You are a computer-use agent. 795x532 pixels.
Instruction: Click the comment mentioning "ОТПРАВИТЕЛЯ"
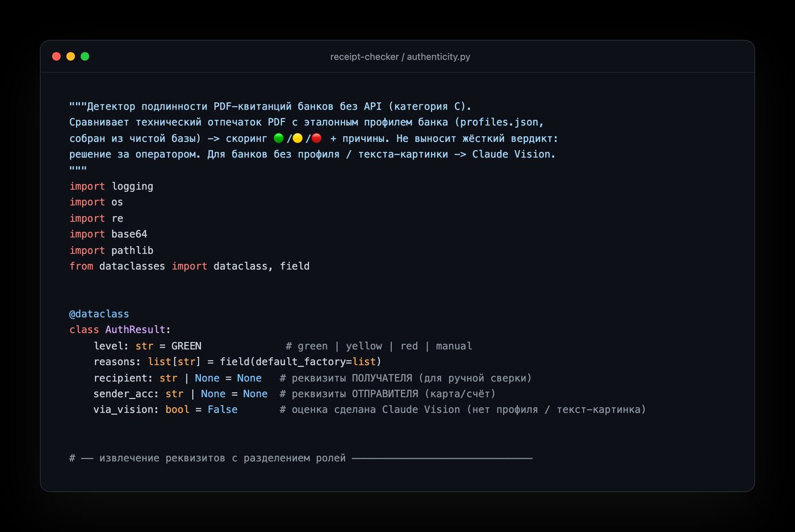(387, 394)
